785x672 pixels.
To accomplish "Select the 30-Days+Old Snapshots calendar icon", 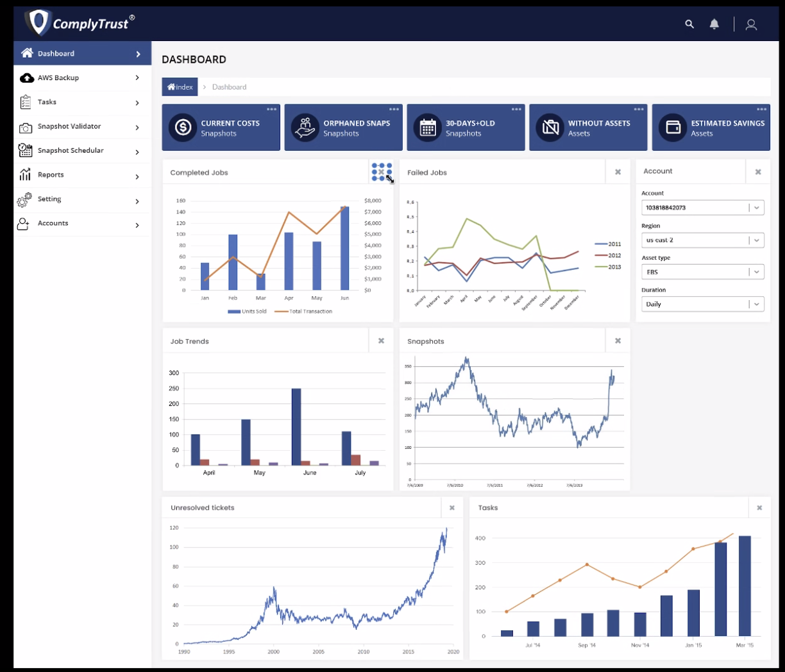I will 428,127.
